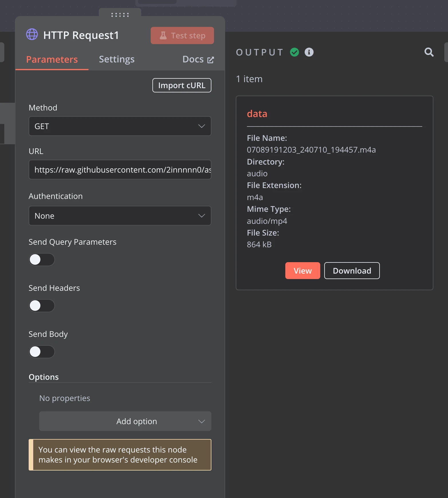The image size is (448, 498).
Task: View the binary data file
Action: [x=302, y=271]
